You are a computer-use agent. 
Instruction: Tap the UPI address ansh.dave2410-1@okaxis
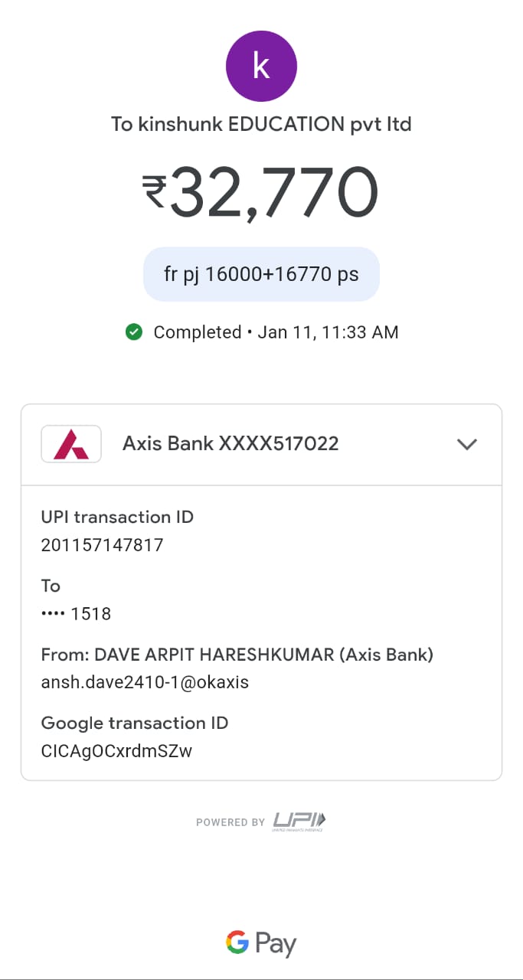[x=145, y=682]
